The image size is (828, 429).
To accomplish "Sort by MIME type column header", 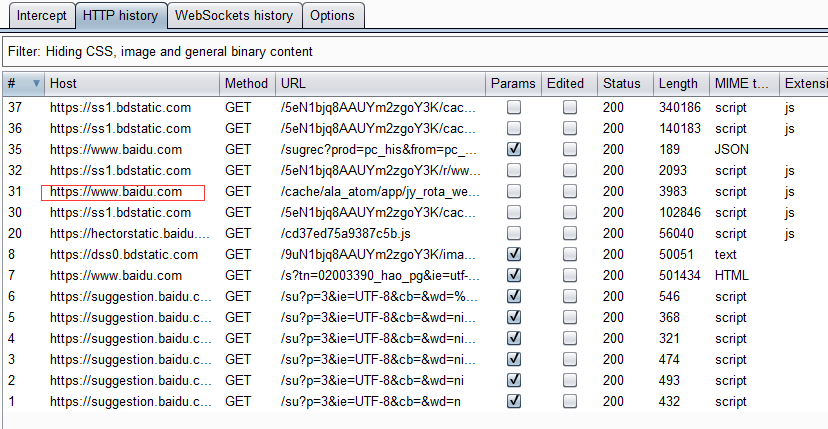I will (x=744, y=84).
